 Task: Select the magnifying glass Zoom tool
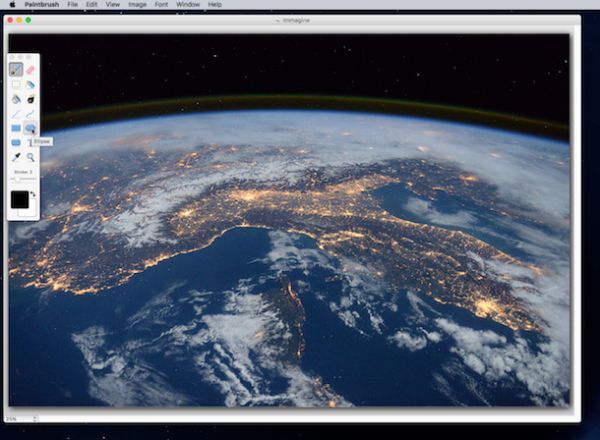pos(31,157)
